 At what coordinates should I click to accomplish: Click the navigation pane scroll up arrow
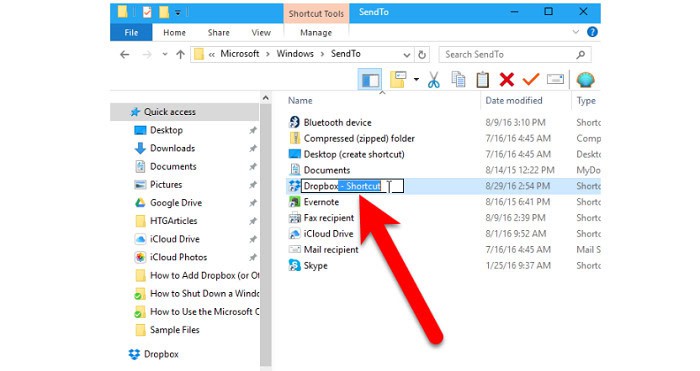pos(266,98)
